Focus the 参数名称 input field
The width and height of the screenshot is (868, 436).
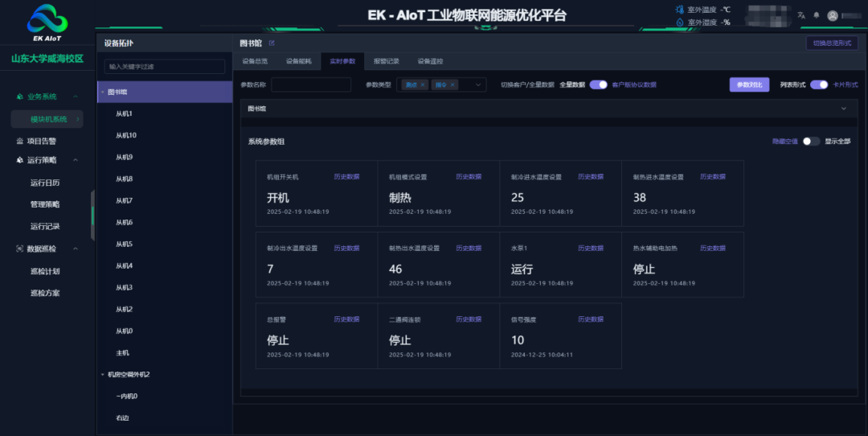pos(311,84)
